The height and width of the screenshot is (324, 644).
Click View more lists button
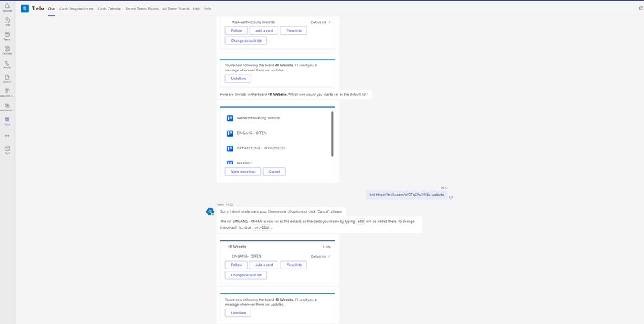tap(243, 171)
